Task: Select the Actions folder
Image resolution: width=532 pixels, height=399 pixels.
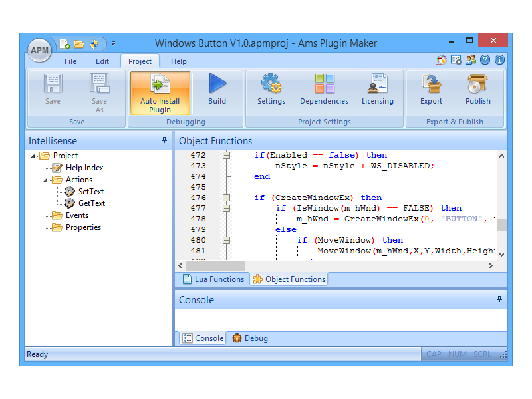Action: click(x=79, y=180)
